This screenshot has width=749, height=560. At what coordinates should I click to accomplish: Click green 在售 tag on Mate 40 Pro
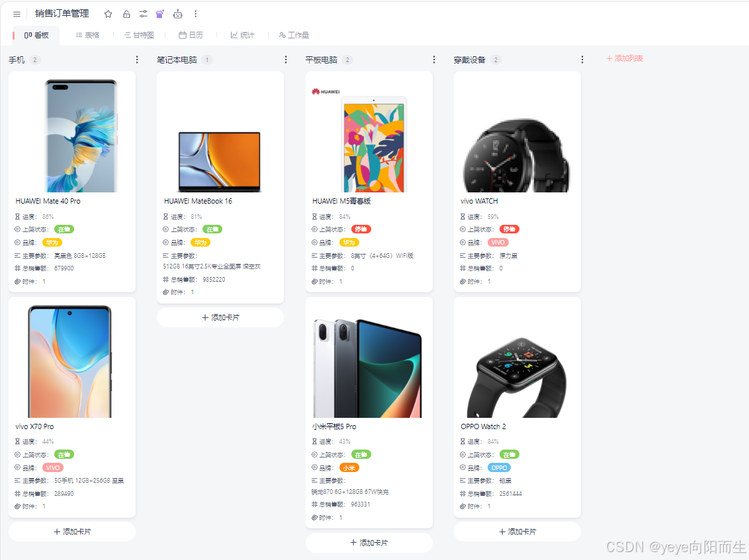[64, 229]
